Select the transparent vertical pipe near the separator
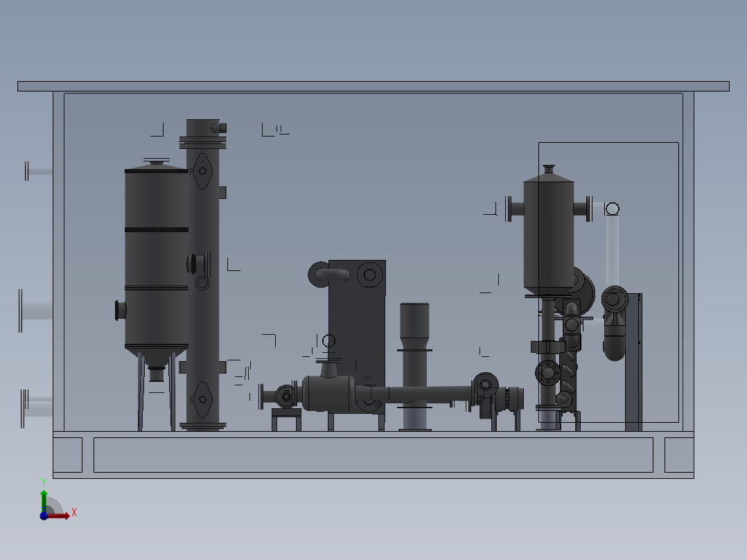 point(612,250)
